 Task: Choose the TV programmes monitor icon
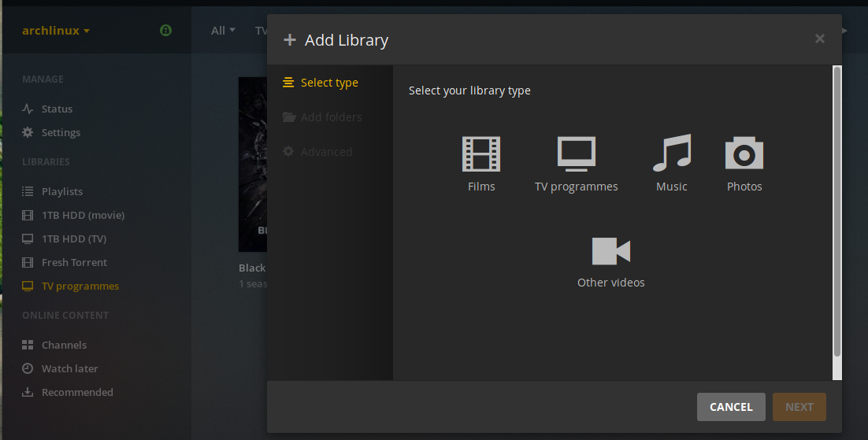click(576, 154)
